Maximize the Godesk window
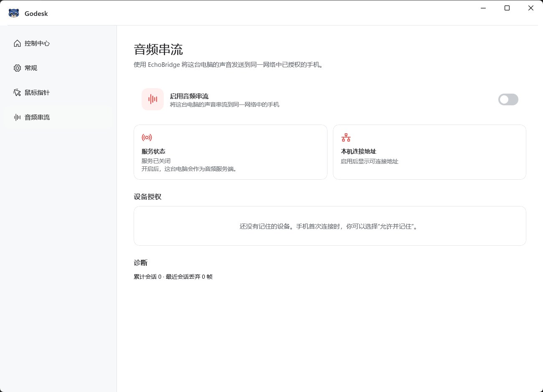This screenshot has height=392, width=543. 507,8
